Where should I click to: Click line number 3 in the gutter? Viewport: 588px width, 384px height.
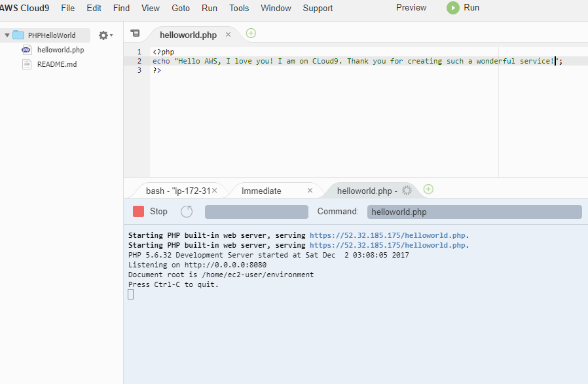pos(139,70)
